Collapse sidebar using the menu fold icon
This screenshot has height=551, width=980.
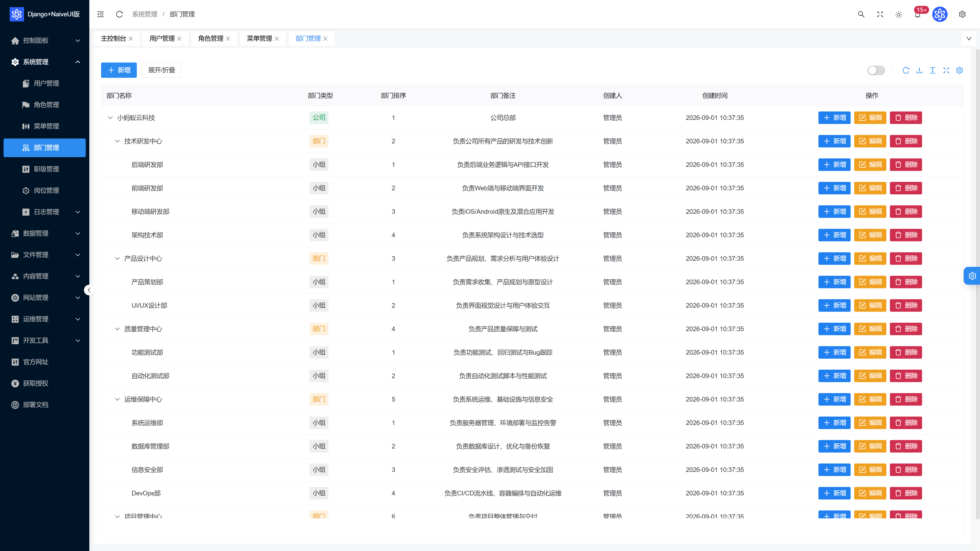click(x=101, y=14)
